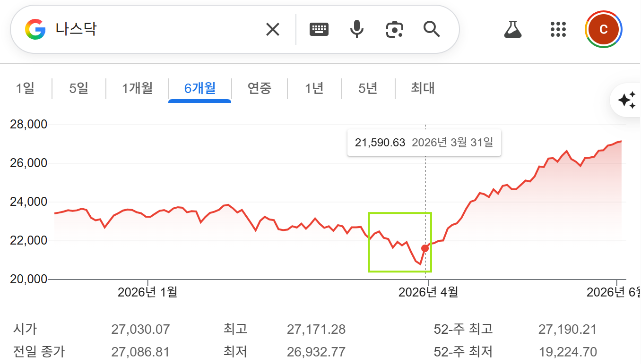Click the low value 26,932.77

point(316,352)
